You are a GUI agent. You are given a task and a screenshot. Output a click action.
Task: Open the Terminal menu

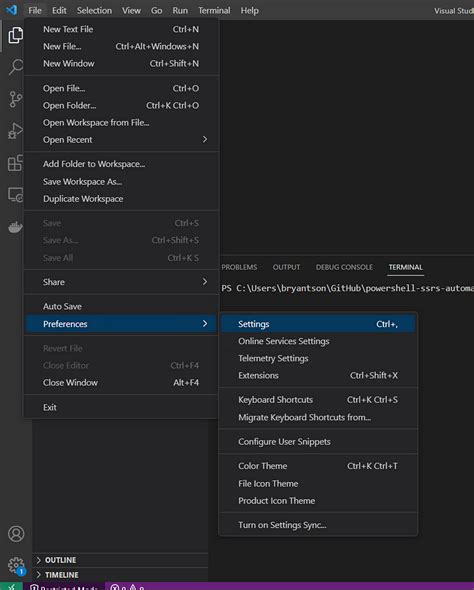(214, 11)
